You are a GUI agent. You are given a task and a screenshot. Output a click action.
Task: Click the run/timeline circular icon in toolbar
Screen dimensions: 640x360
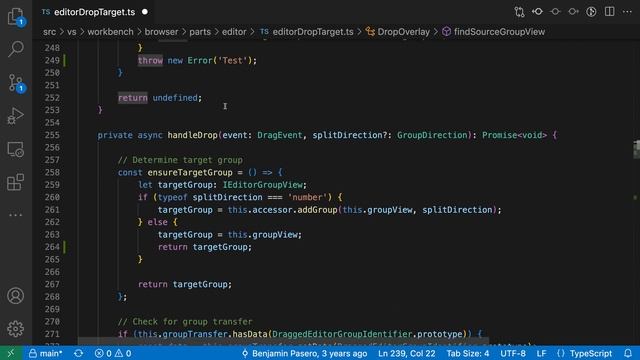point(591,12)
